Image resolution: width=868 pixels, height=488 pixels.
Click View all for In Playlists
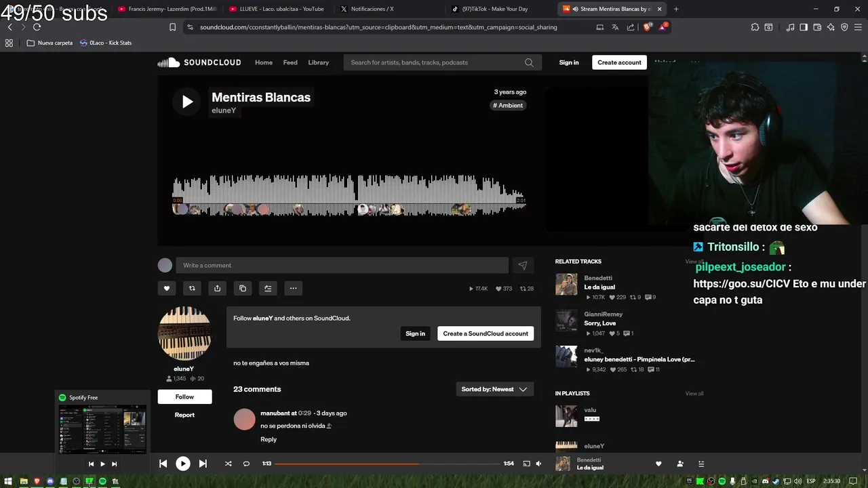(694, 393)
